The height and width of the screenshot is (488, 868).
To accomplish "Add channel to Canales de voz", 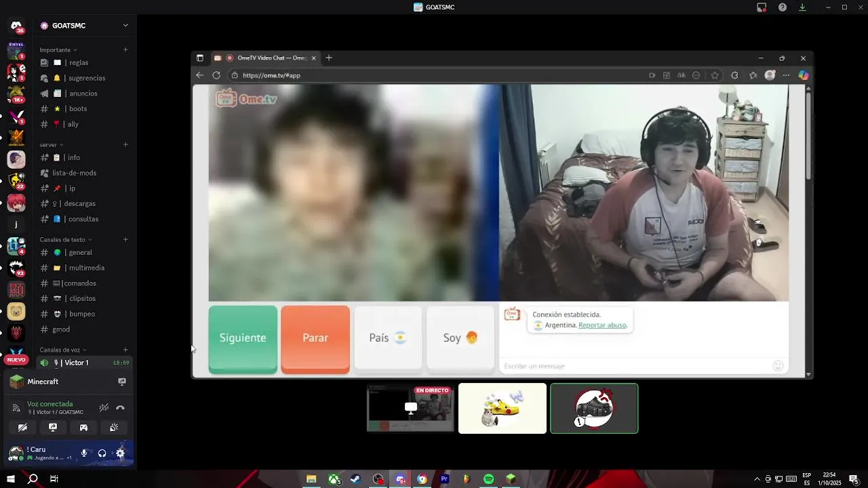I will coord(125,350).
